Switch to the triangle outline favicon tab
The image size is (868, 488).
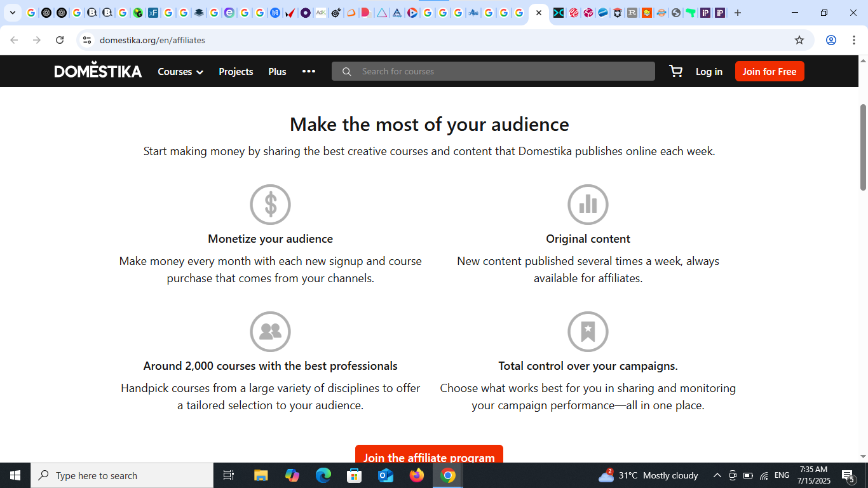[382, 13]
